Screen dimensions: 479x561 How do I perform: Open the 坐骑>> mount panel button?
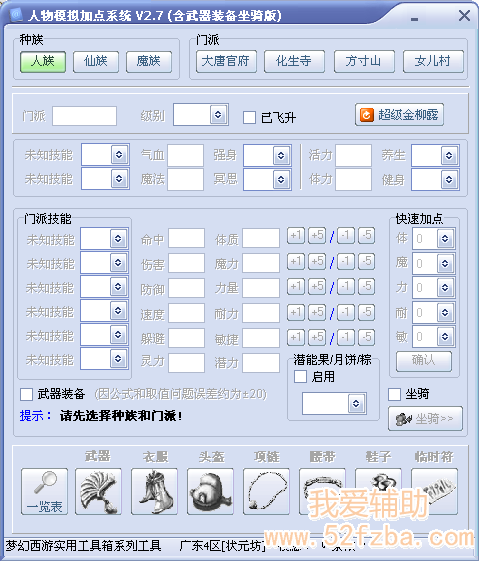click(425, 418)
